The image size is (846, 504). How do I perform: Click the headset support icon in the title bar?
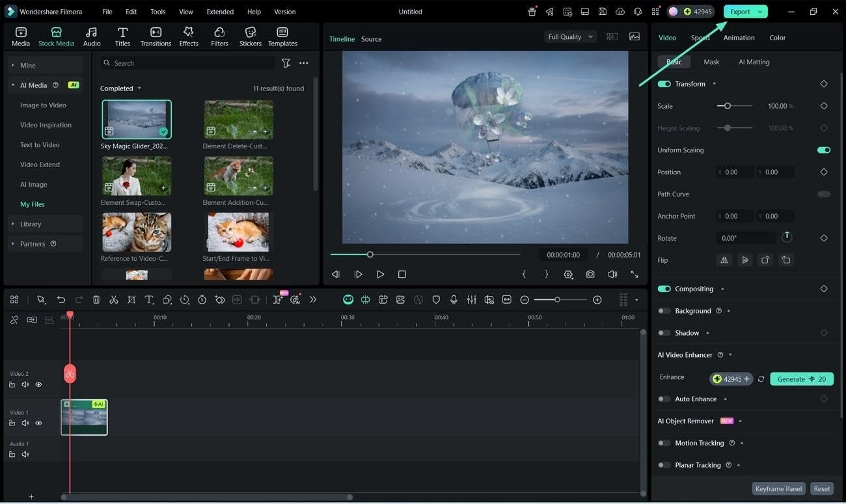[x=637, y=11]
